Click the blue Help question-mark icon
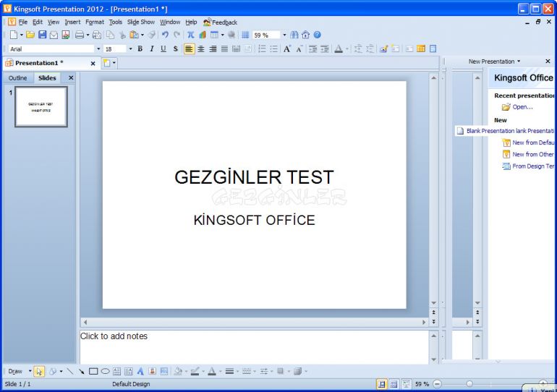Viewport: 557px width, 392px height. (x=318, y=35)
